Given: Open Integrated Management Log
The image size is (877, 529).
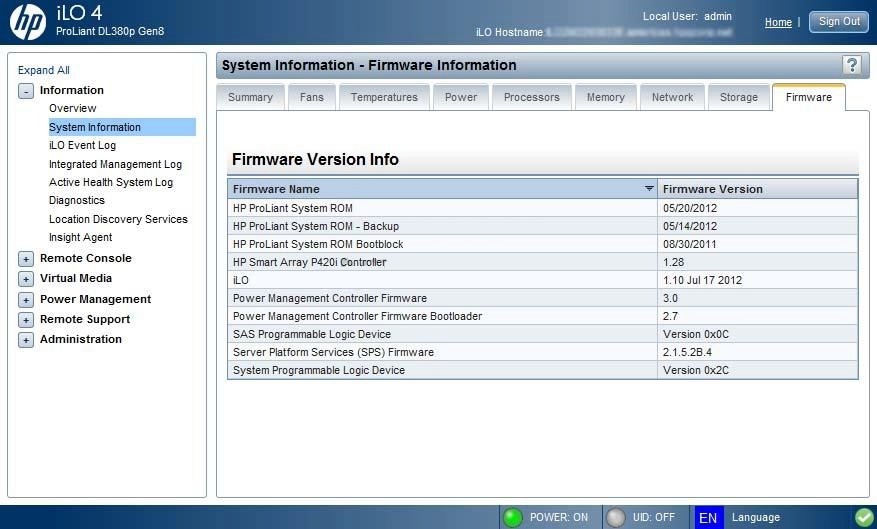Looking at the screenshot, I should (115, 164).
